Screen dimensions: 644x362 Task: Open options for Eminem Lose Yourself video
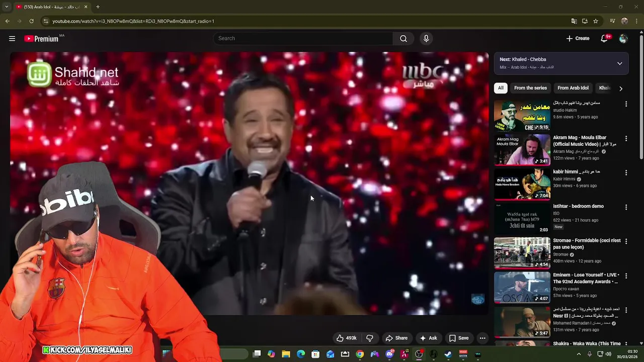(x=626, y=276)
